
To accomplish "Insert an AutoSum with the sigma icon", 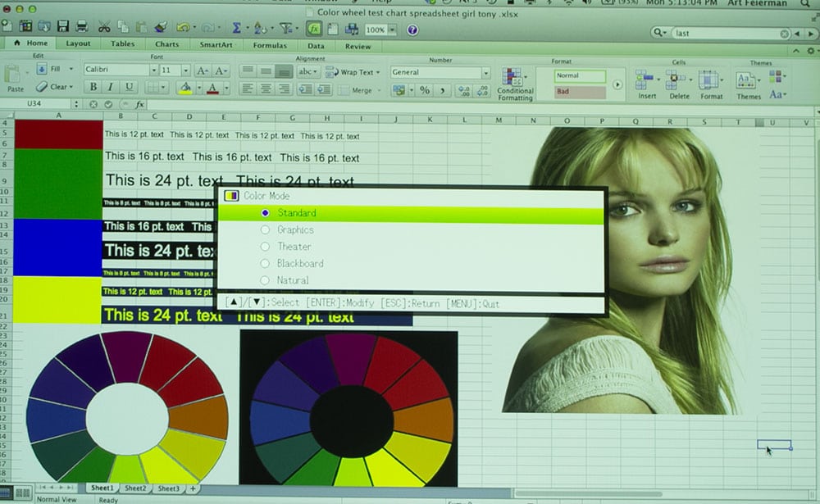I will (x=236, y=28).
